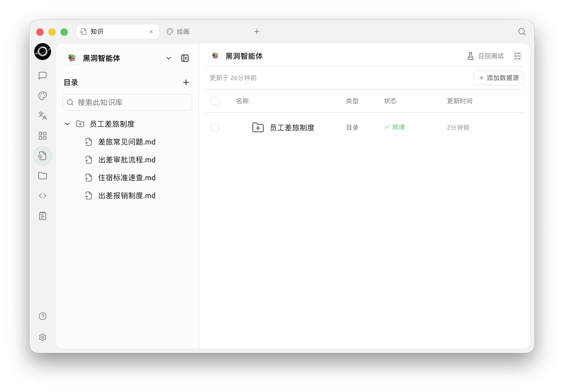The height and width of the screenshot is (392, 564).
Task: Open the notes clipboard sidebar icon
Action: 43,216
